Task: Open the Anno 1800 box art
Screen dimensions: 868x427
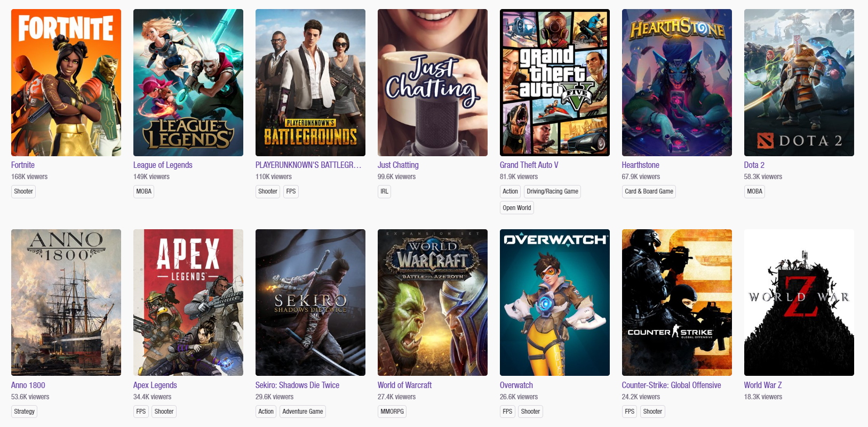Action: pyautogui.click(x=66, y=302)
